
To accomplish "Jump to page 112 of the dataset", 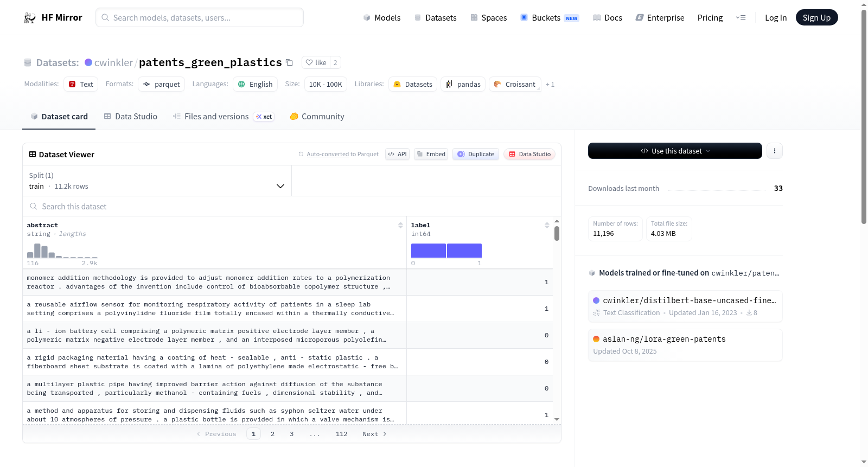I will click(342, 434).
